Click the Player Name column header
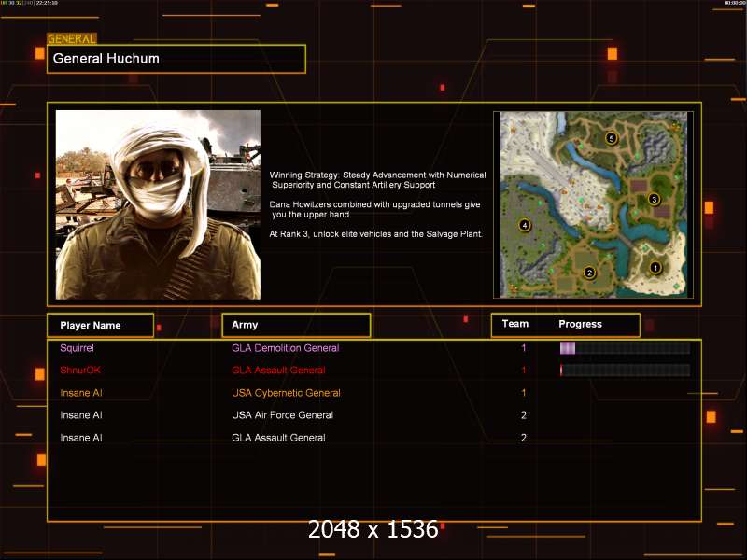 [101, 325]
